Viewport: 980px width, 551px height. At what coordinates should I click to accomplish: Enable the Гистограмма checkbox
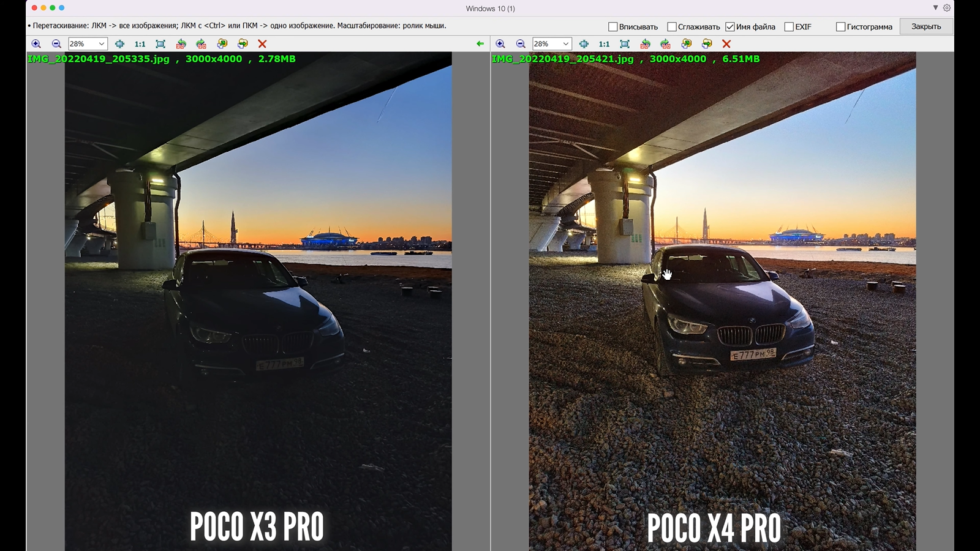pyautogui.click(x=840, y=27)
